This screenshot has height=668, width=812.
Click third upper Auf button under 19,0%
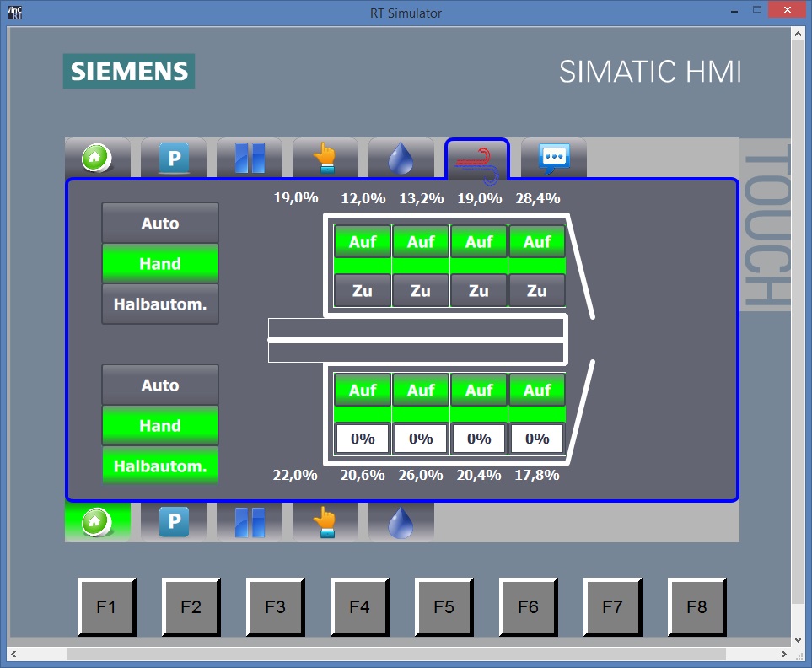point(479,242)
